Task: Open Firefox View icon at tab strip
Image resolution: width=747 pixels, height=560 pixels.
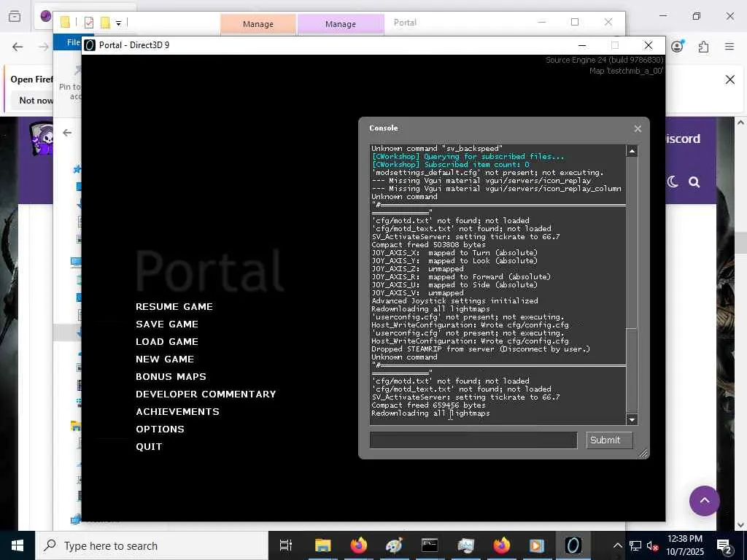Action: click(x=15, y=17)
